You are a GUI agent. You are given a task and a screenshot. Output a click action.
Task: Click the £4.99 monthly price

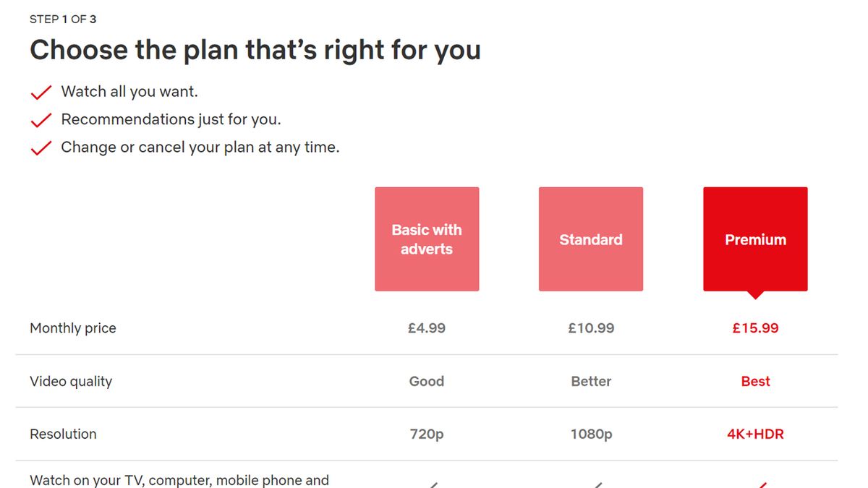(427, 328)
